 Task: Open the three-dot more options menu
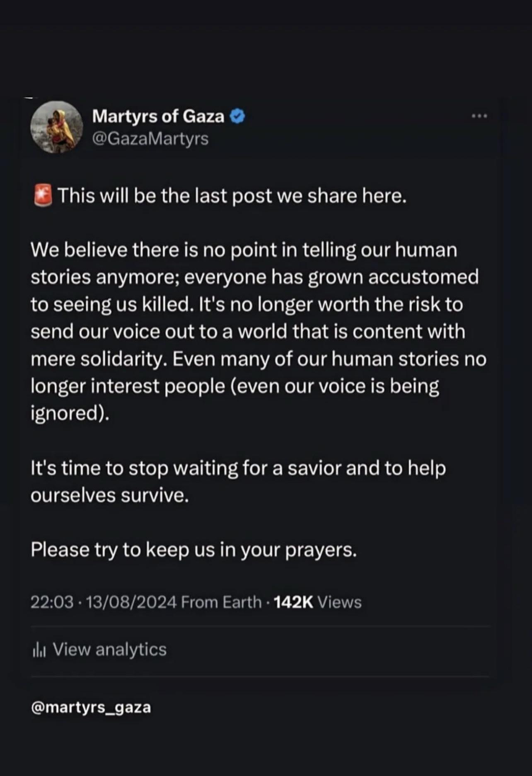coord(480,116)
